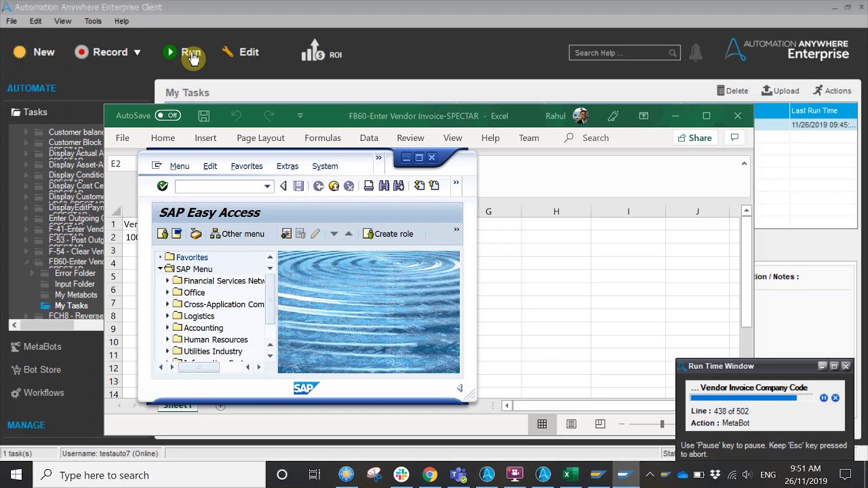The width and height of the screenshot is (868, 488).
Task: Click the Windows taskbar search box
Action: [149, 475]
